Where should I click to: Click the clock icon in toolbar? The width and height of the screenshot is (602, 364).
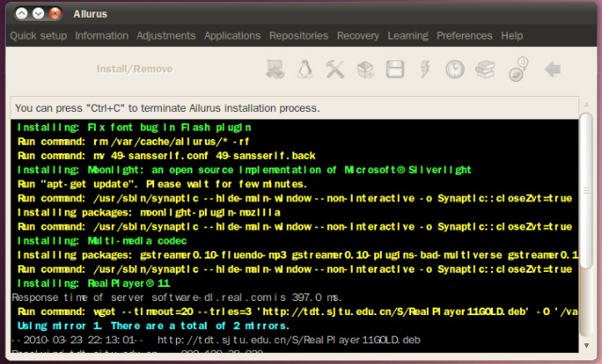[x=455, y=70]
